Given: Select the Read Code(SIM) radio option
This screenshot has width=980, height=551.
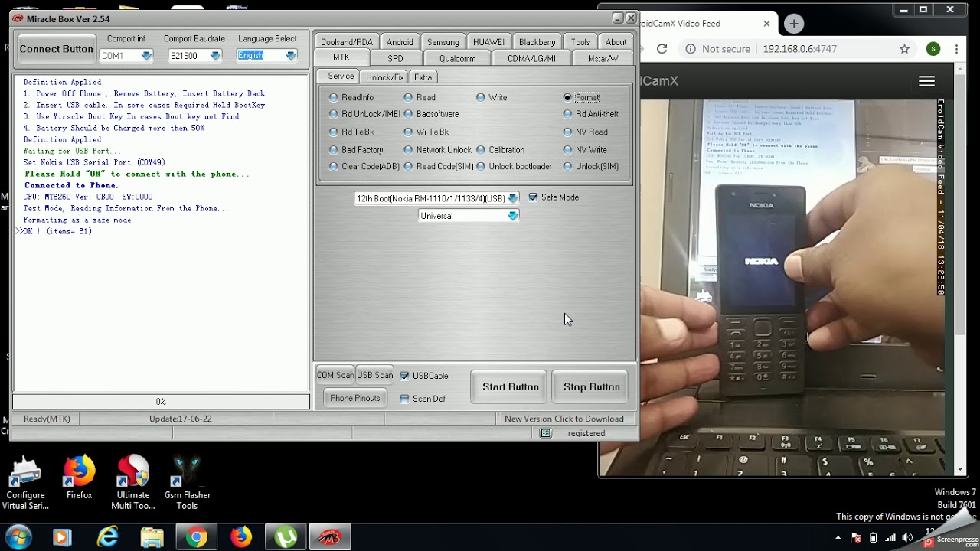Looking at the screenshot, I should tap(438, 166).
